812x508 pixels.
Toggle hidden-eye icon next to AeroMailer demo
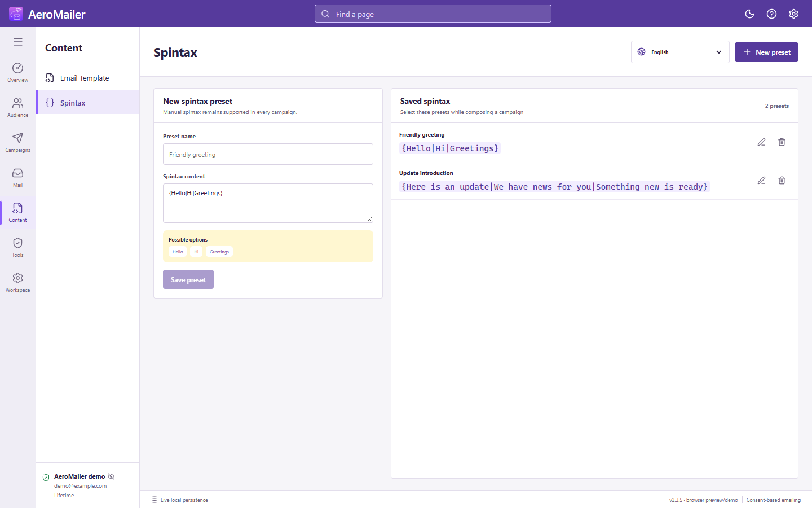click(111, 476)
